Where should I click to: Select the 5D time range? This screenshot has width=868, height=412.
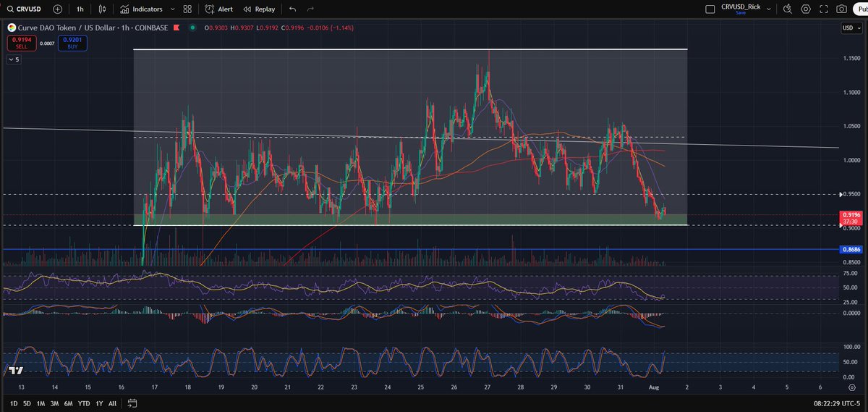point(27,403)
